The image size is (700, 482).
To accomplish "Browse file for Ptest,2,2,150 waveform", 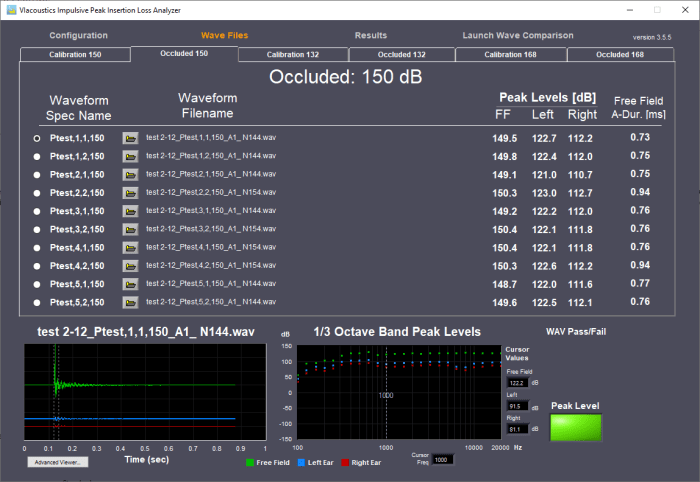I will [130, 193].
